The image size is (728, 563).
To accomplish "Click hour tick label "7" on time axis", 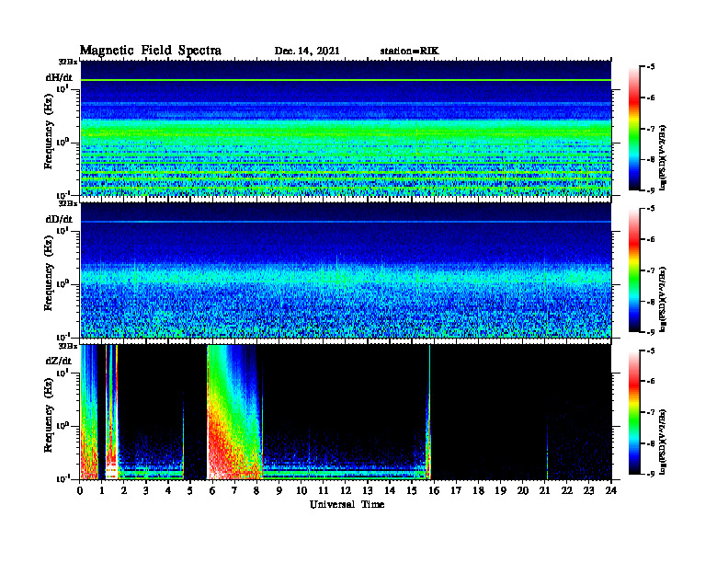I will pyautogui.click(x=234, y=491).
